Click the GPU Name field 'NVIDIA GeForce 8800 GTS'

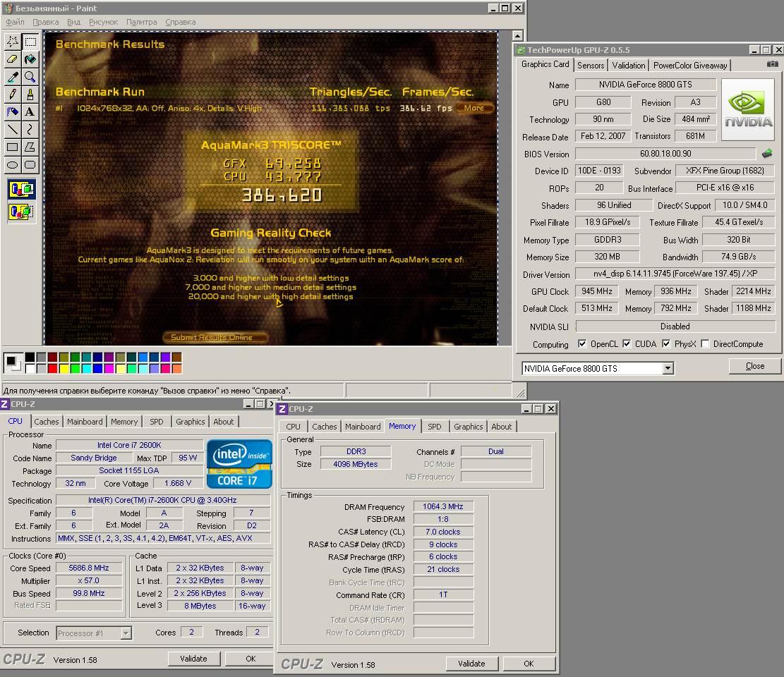pyautogui.click(x=645, y=85)
